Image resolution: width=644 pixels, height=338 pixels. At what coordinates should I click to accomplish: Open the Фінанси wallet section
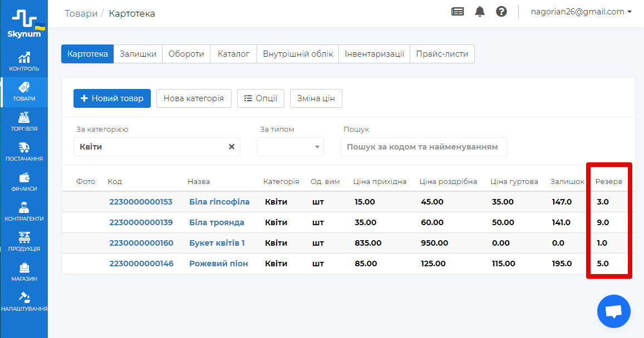coord(24,182)
